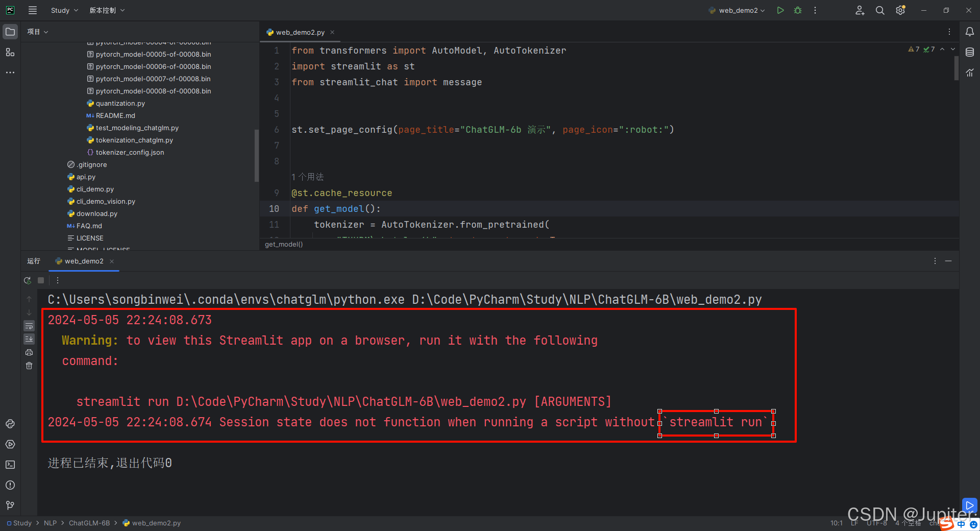This screenshot has width=980, height=531.
Task: Open IDE settings gear icon
Action: click(900, 10)
